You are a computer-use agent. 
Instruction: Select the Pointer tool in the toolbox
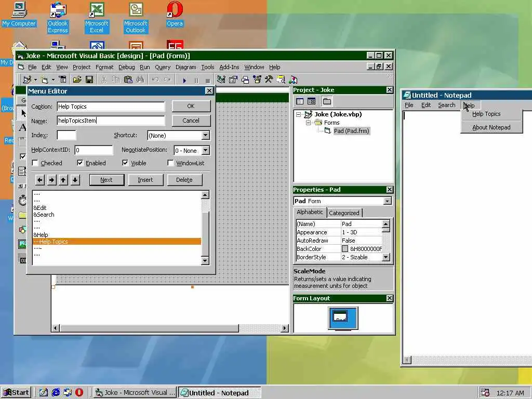[22, 113]
